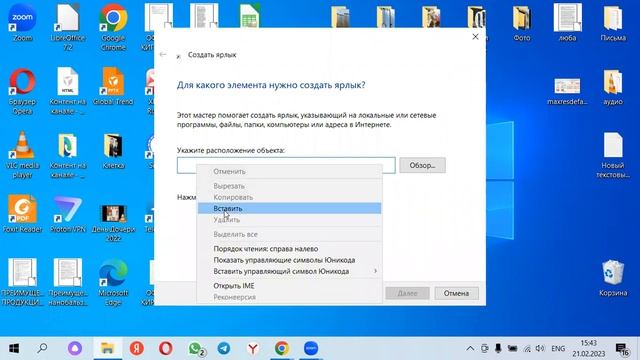
Task: Open VLC media player desktop shortcut
Action: [22, 154]
